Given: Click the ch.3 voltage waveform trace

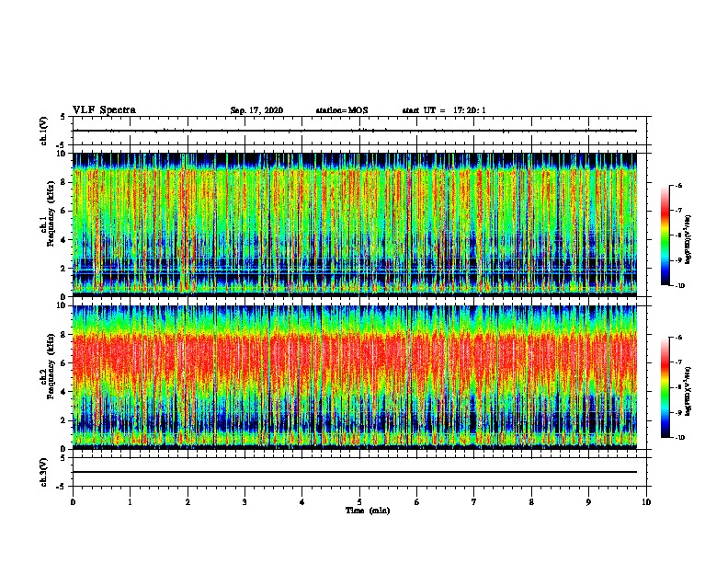Looking at the screenshot, I should [355, 472].
